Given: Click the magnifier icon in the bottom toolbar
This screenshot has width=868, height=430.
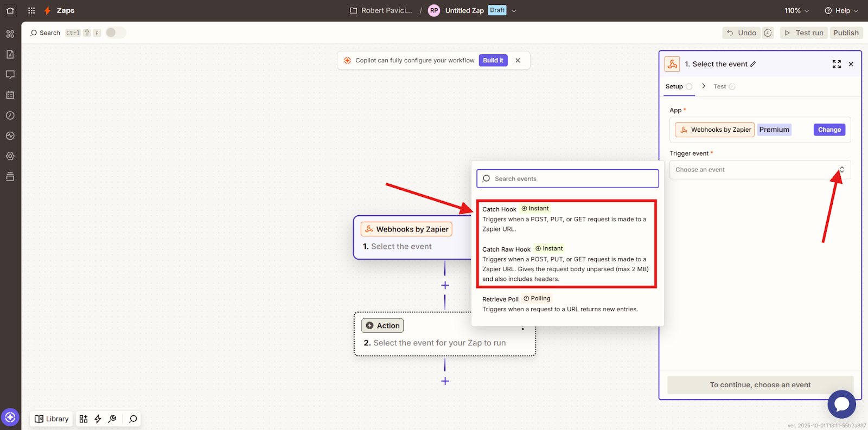Looking at the screenshot, I should 133,419.
